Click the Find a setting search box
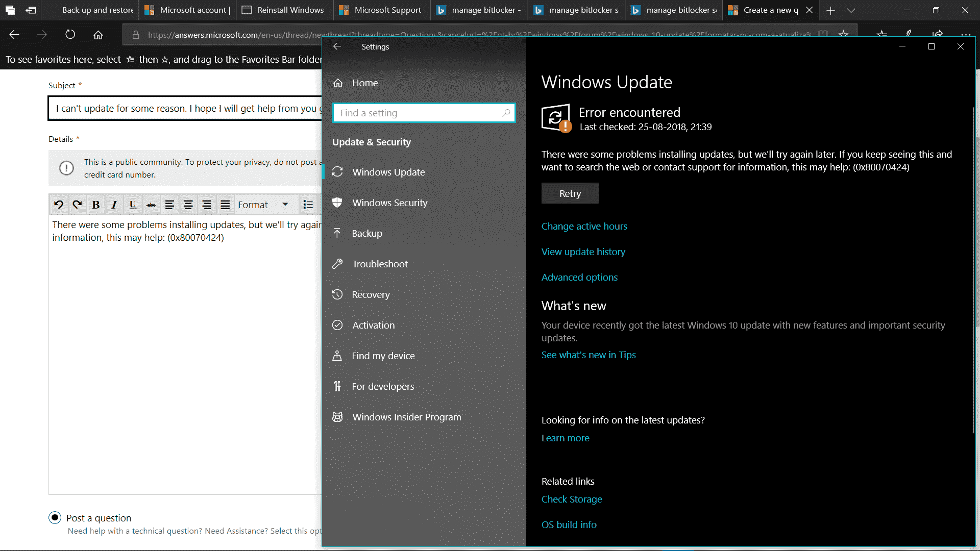This screenshot has width=980, height=551. (x=424, y=113)
